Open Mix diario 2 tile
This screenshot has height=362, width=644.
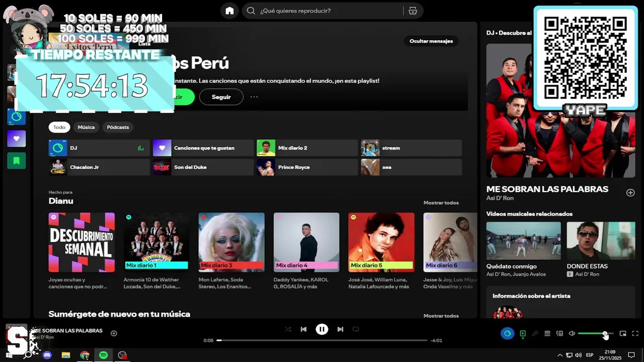(x=307, y=148)
